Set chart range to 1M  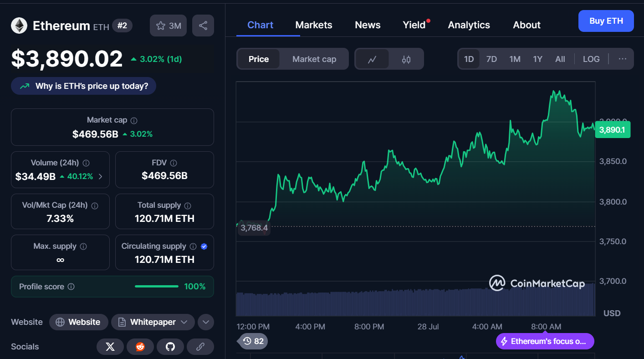pyautogui.click(x=515, y=59)
